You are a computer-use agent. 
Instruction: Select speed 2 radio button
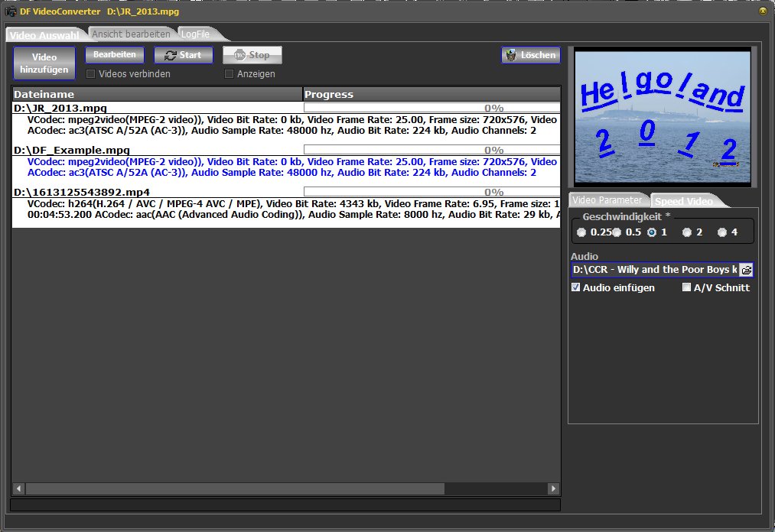686,232
